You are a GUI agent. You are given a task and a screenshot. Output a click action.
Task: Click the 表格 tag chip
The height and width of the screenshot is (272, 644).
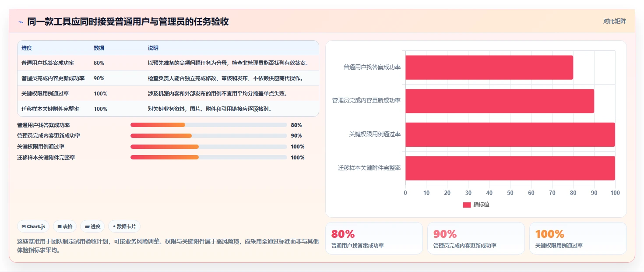pyautogui.click(x=65, y=226)
